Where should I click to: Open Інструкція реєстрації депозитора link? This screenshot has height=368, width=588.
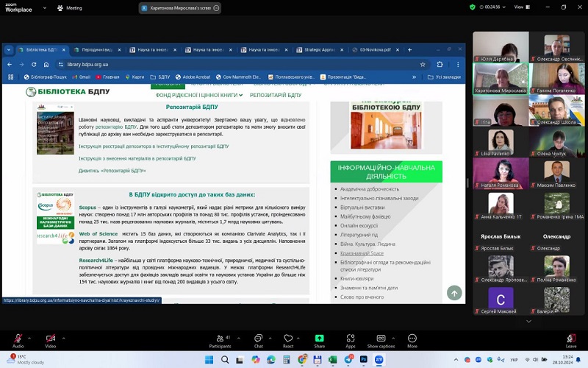(x=154, y=146)
